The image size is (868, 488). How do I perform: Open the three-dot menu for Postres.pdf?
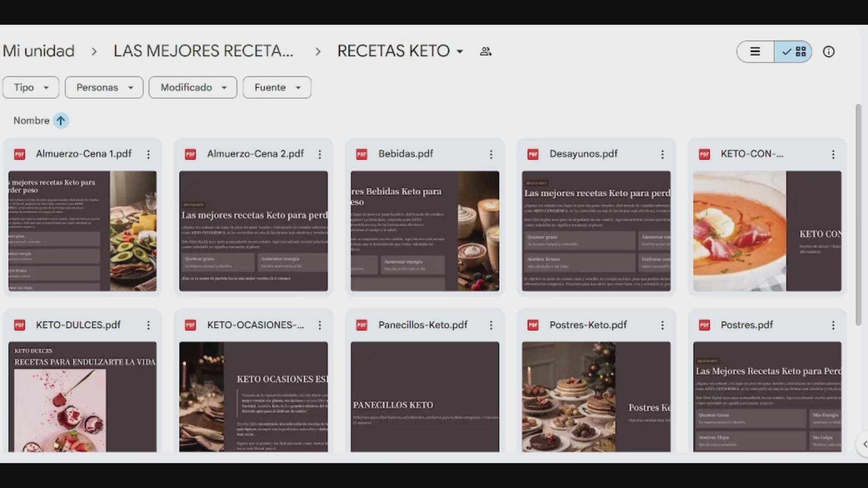[x=834, y=325]
